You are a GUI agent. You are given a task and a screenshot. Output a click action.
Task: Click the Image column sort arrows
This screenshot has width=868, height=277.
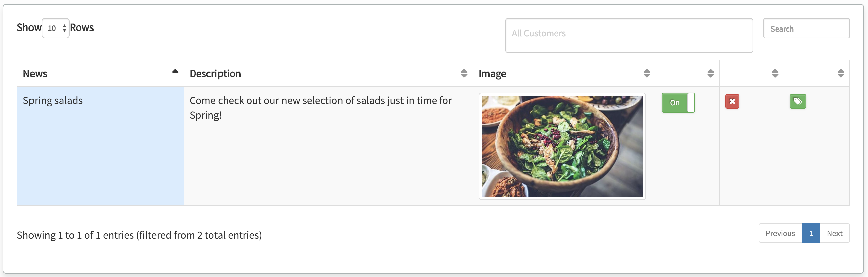click(x=646, y=73)
